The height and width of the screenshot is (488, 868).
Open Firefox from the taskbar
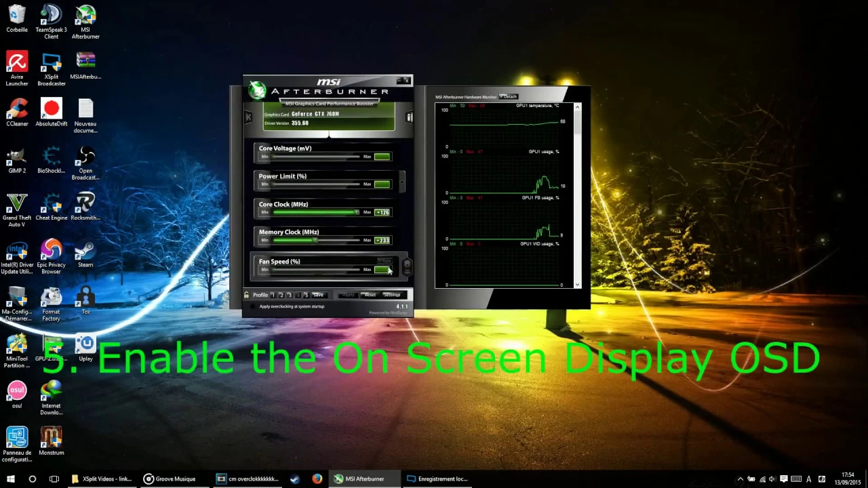pyautogui.click(x=317, y=479)
